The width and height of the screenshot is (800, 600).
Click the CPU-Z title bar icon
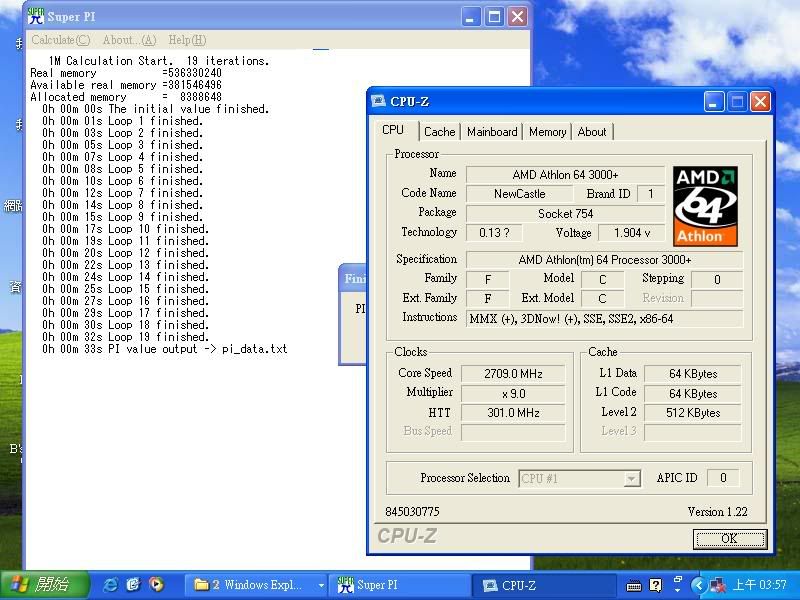tap(378, 101)
